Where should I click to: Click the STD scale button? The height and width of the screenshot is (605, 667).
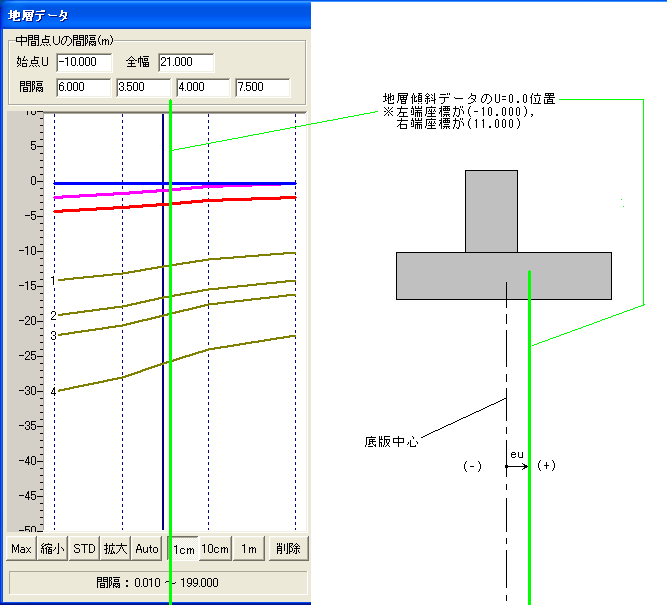coord(84,548)
